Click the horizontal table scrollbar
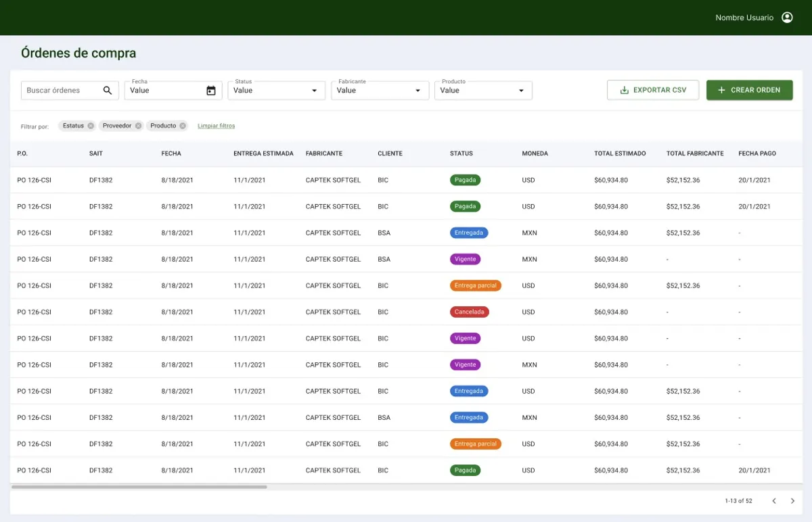The width and height of the screenshot is (812, 522). pyautogui.click(x=139, y=487)
